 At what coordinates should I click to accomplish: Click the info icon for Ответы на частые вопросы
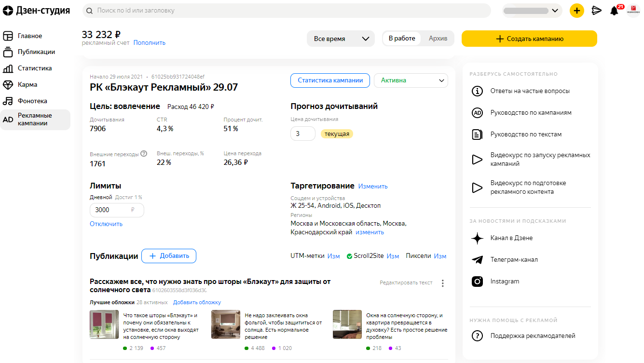coord(477,91)
